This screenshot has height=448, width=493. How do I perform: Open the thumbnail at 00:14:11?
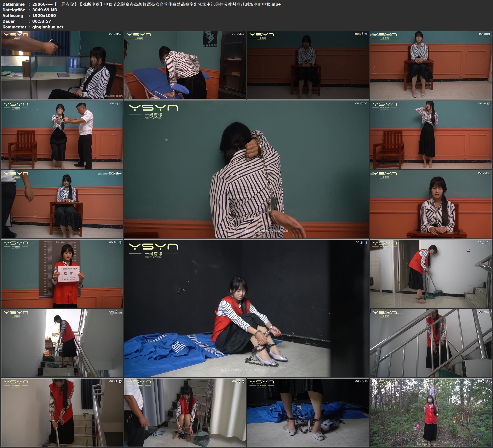[62, 134]
